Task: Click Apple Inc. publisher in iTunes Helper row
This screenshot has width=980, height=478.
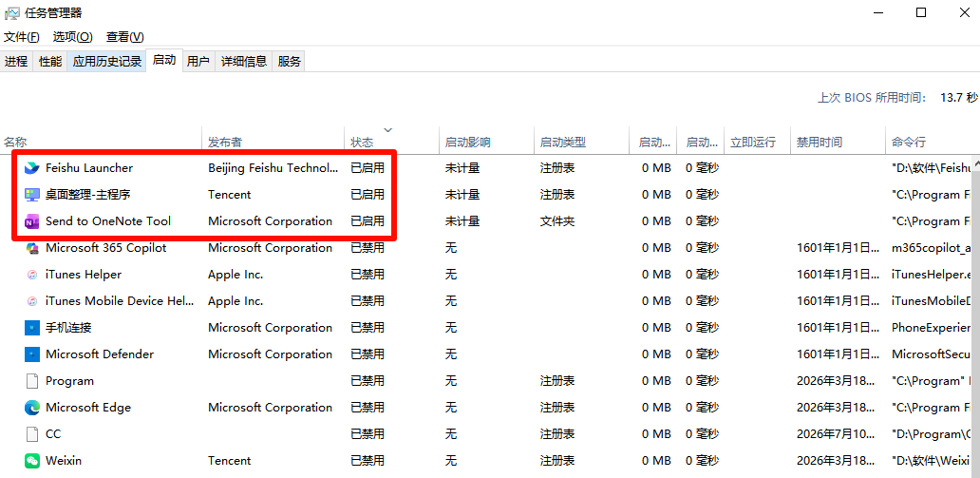Action: (236, 274)
